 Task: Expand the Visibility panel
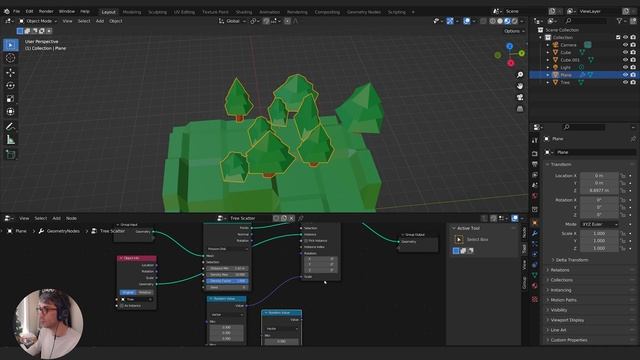(x=558, y=310)
